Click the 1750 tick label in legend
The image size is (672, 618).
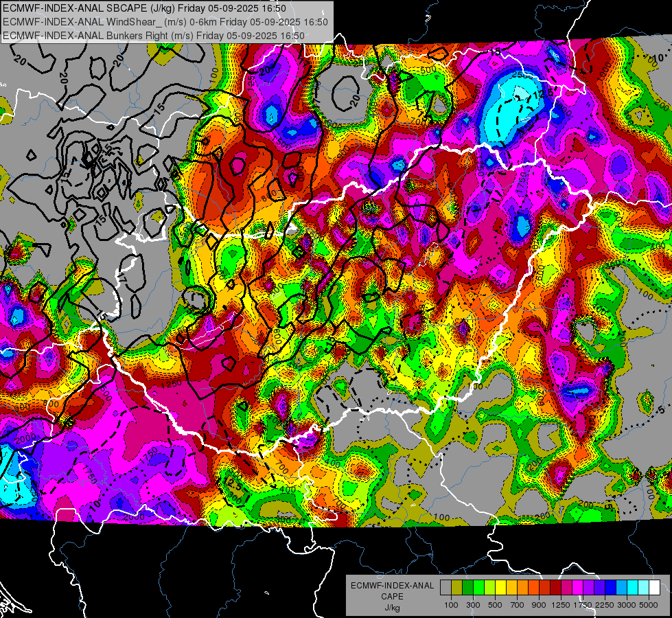[583, 605]
